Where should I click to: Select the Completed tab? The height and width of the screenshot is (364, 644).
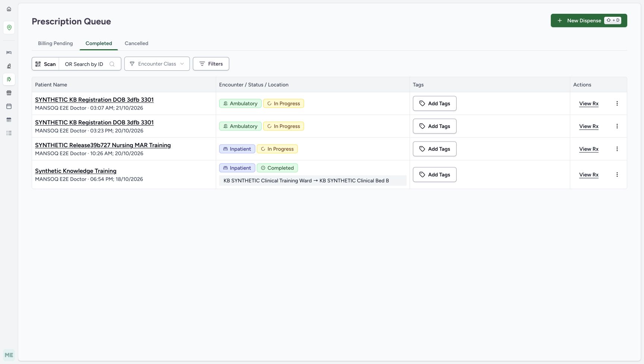[99, 43]
